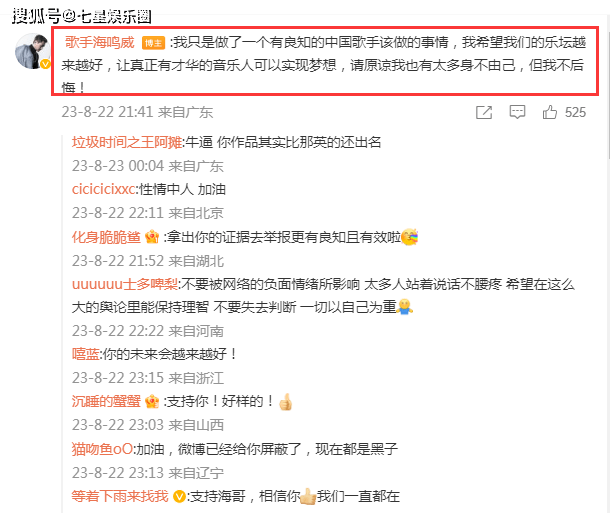The image size is (610, 513).
Task: Open user cicicicixxc's profile
Action: tap(104, 189)
